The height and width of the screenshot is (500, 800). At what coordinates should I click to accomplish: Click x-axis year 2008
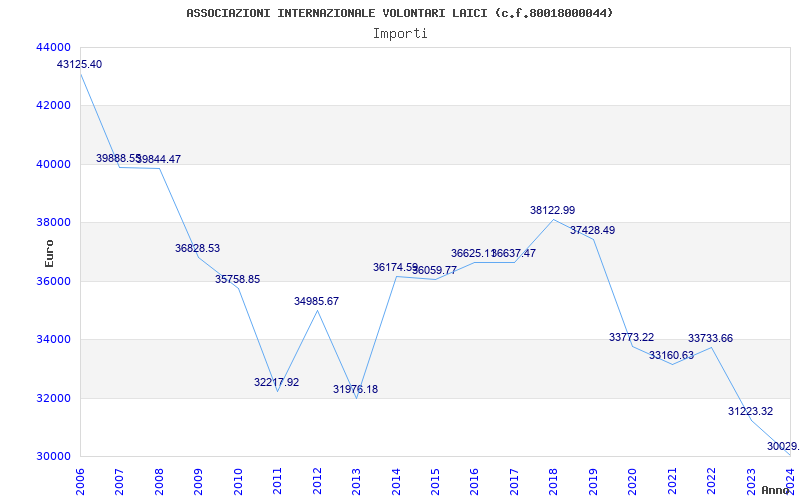[x=159, y=482]
